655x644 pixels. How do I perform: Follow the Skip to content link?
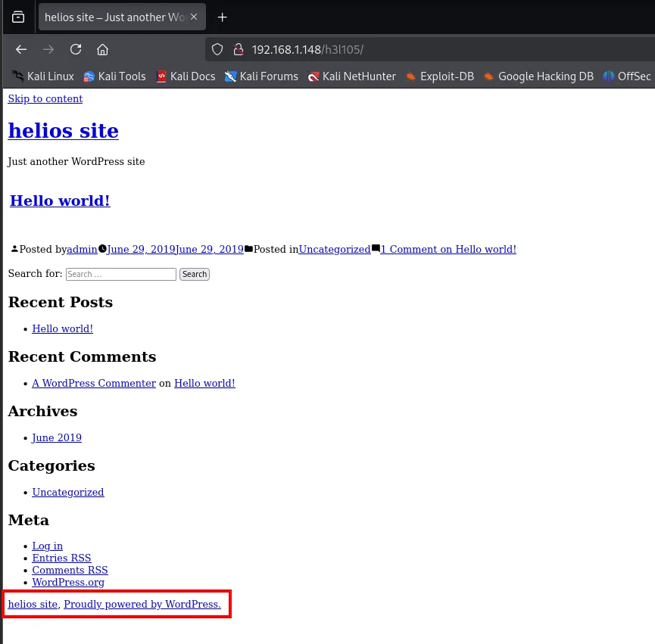tap(45, 99)
